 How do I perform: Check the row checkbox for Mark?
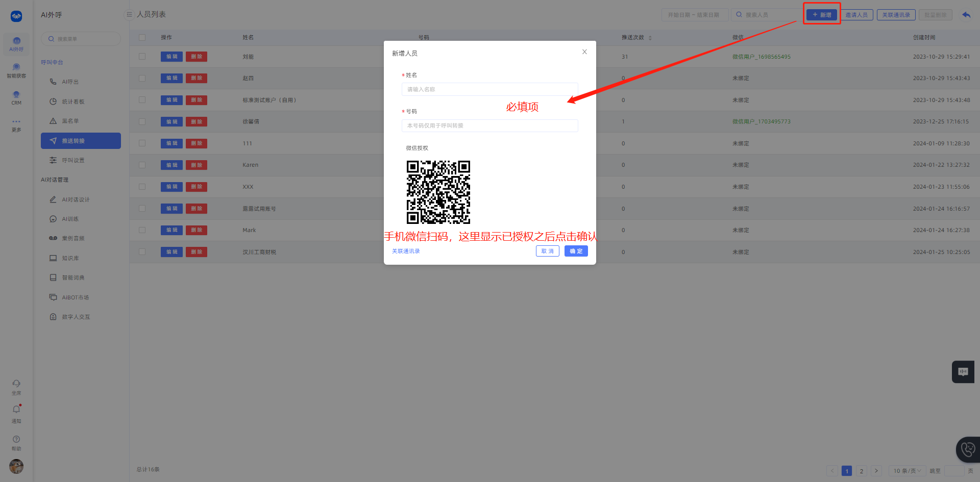[x=142, y=230]
